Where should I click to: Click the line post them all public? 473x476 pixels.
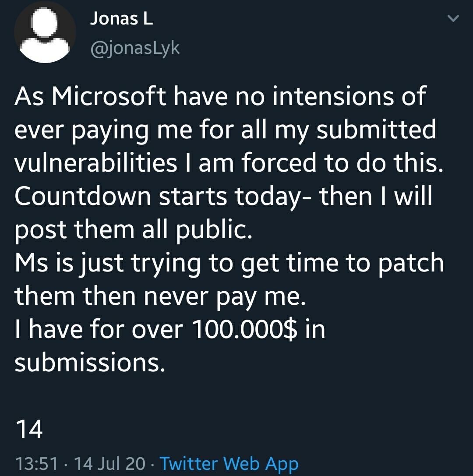click(133, 230)
